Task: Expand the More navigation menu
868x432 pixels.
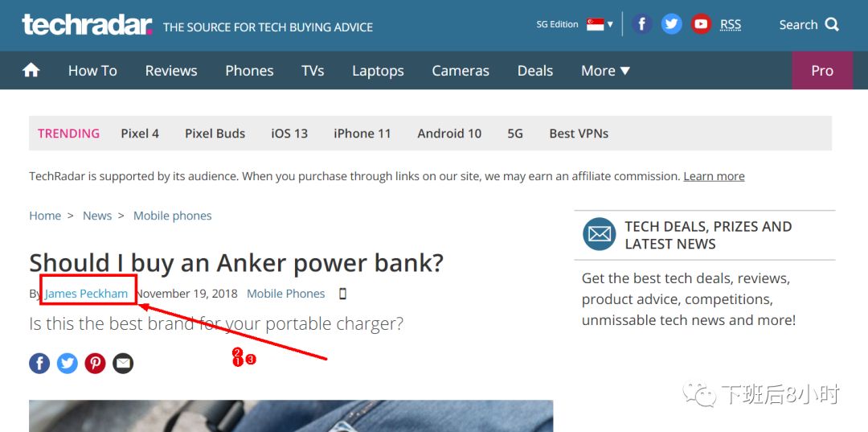Action: click(x=606, y=71)
